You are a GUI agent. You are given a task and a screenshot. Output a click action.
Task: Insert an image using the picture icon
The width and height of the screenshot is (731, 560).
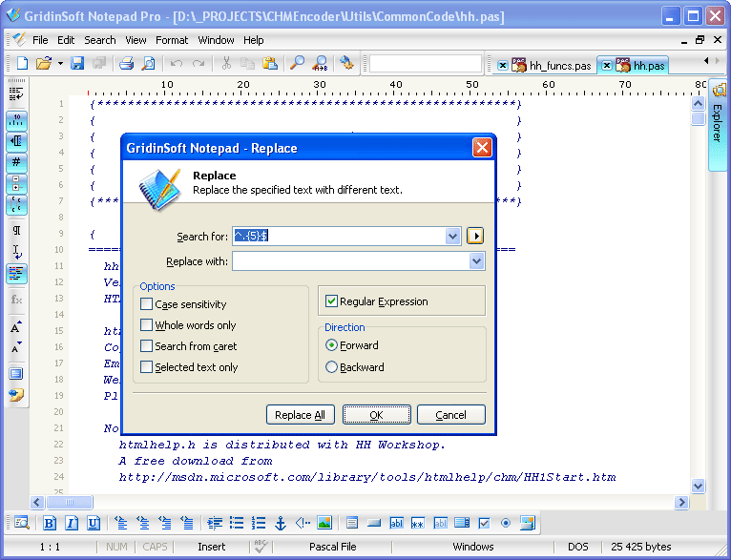tap(324, 523)
